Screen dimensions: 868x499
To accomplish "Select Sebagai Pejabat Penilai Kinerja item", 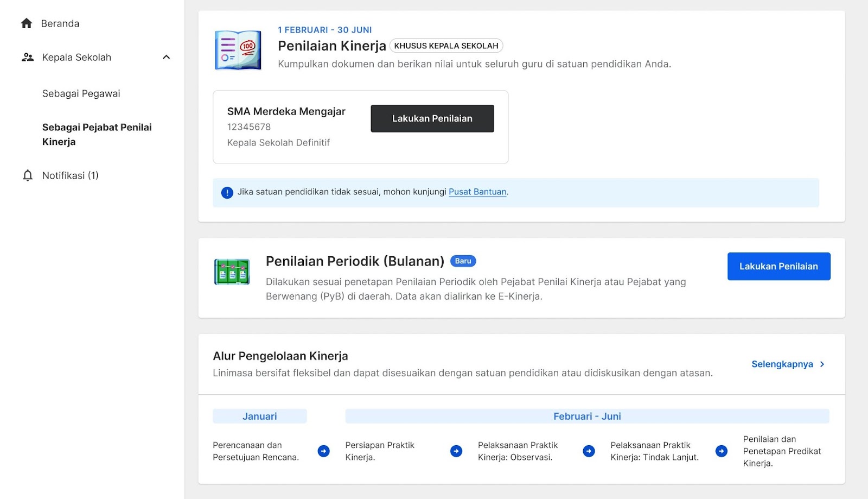I will pyautogui.click(x=97, y=135).
